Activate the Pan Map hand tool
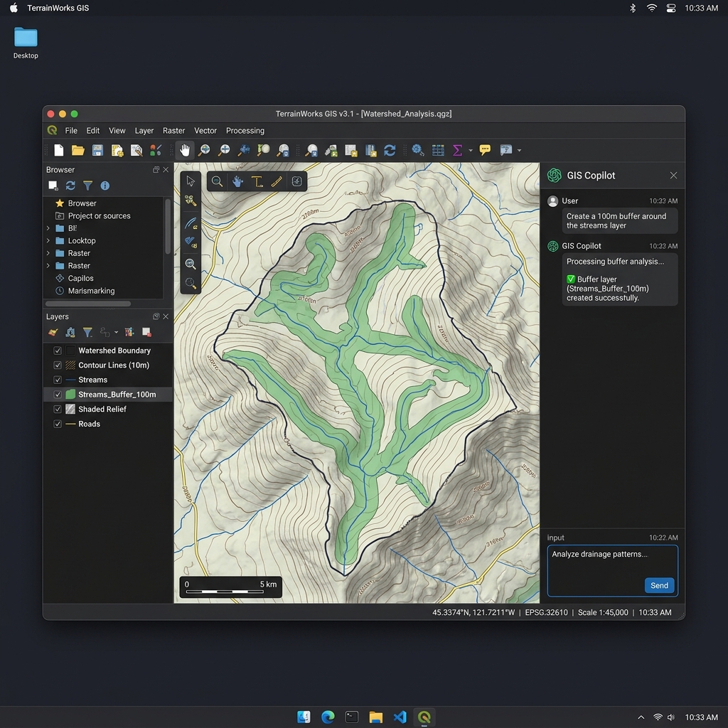Image resolution: width=728 pixels, height=728 pixels. [185, 150]
